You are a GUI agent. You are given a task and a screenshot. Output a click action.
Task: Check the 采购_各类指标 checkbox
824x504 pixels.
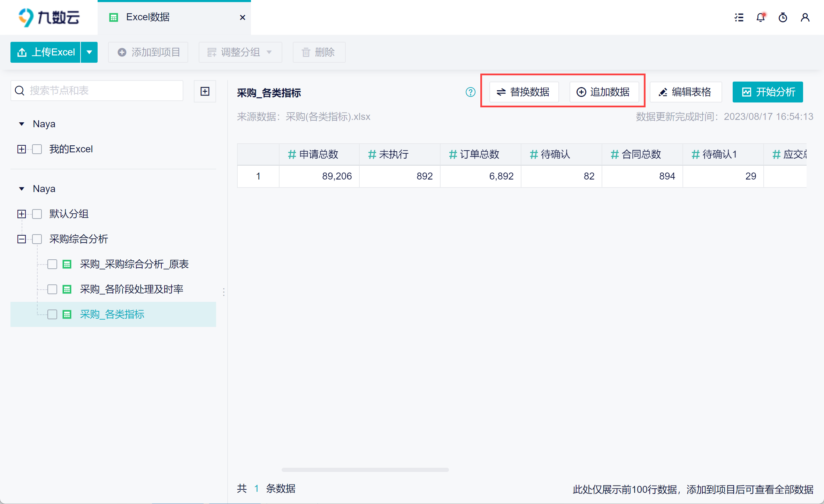pos(52,314)
